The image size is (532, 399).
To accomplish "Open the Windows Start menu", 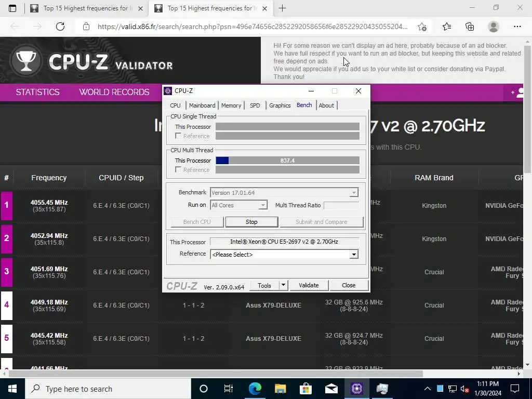I will [x=12, y=389].
